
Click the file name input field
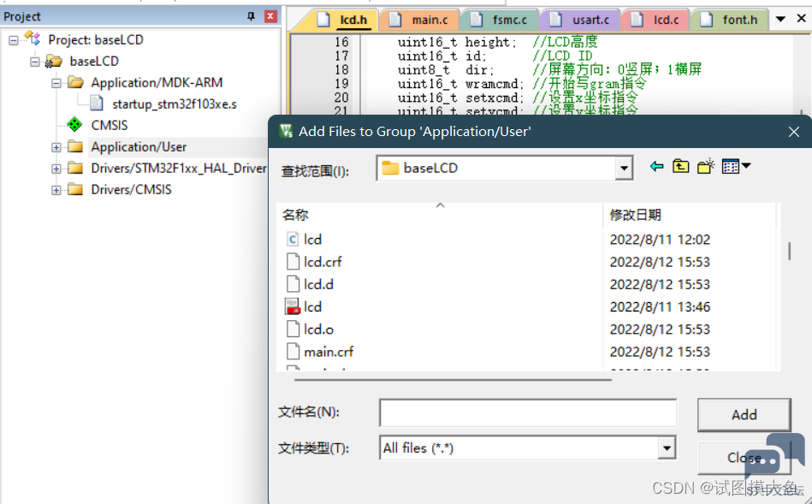528,412
